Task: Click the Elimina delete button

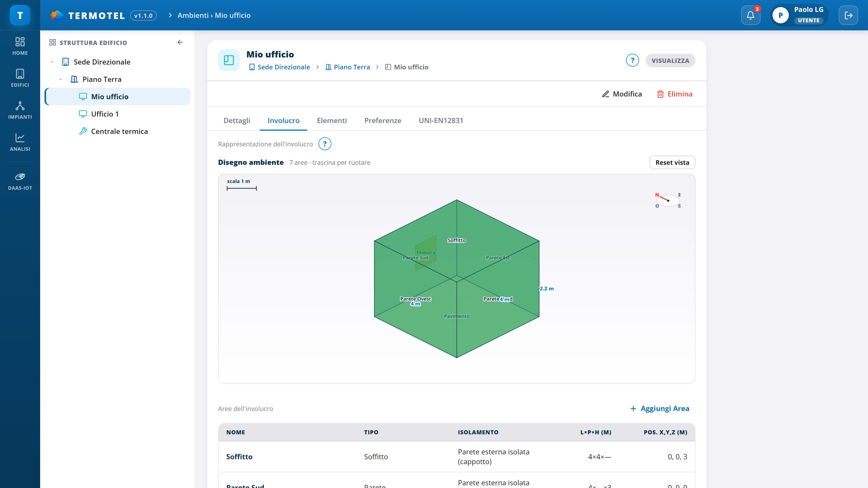Action: 675,94
